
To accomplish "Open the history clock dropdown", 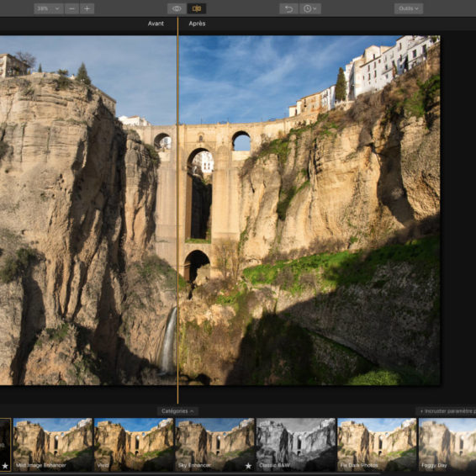I will pos(310,8).
